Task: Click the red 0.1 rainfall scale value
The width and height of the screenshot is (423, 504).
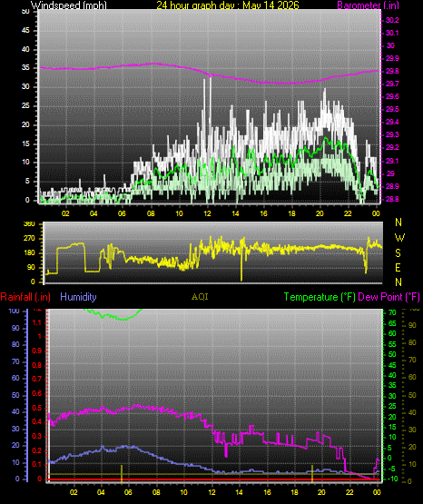Action: coord(37,465)
